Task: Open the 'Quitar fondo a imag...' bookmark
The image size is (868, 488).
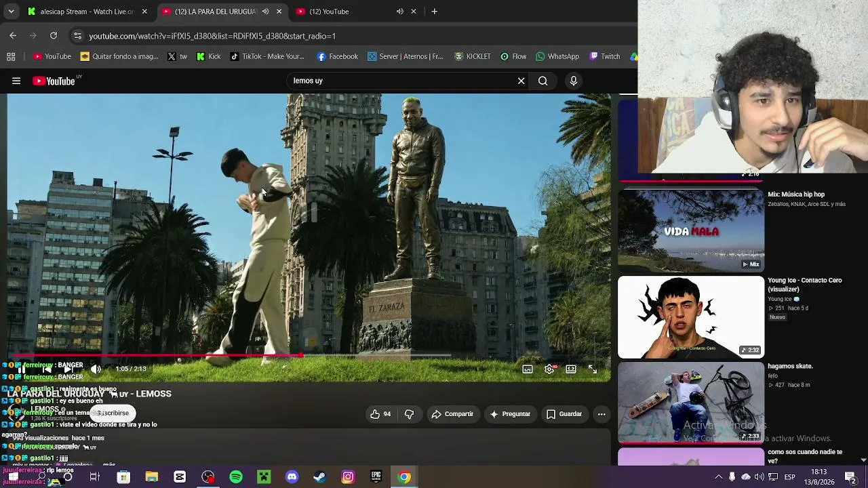Action: (x=119, y=57)
